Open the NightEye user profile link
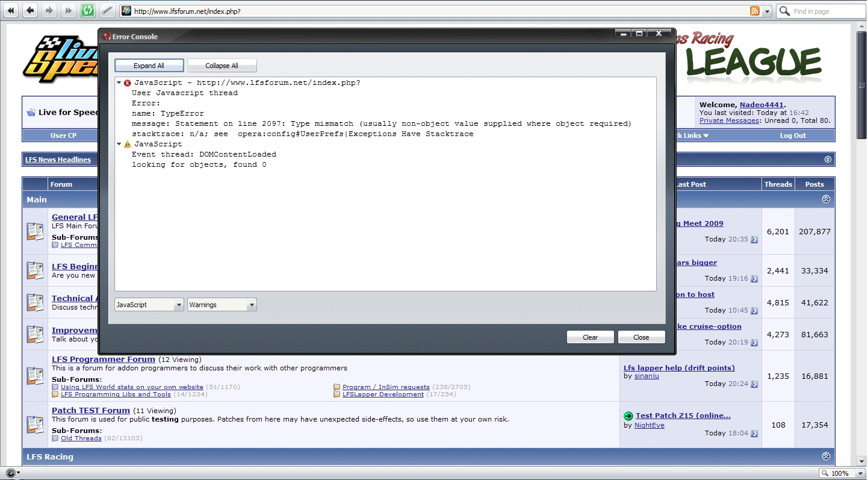 click(x=649, y=425)
